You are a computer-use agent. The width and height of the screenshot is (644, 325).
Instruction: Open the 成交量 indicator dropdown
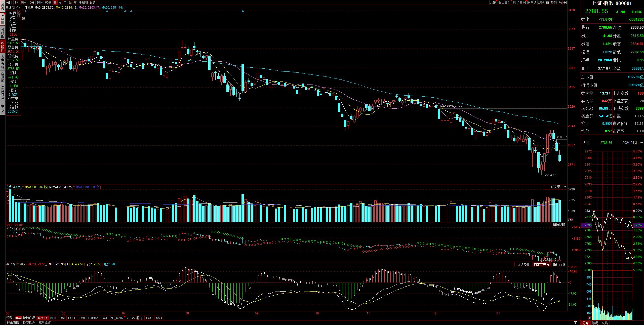(556, 187)
